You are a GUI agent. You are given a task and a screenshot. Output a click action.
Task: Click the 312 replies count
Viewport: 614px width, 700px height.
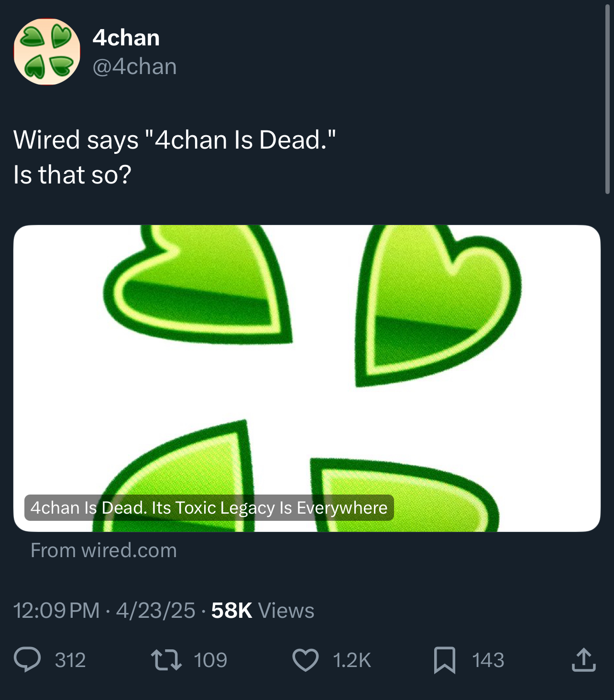[70, 660]
